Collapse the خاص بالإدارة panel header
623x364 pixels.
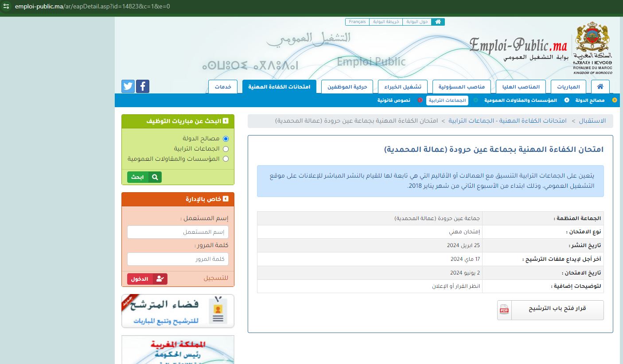click(226, 199)
